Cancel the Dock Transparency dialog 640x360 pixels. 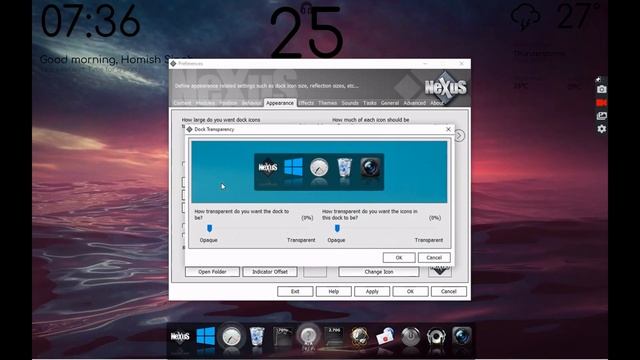434,258
